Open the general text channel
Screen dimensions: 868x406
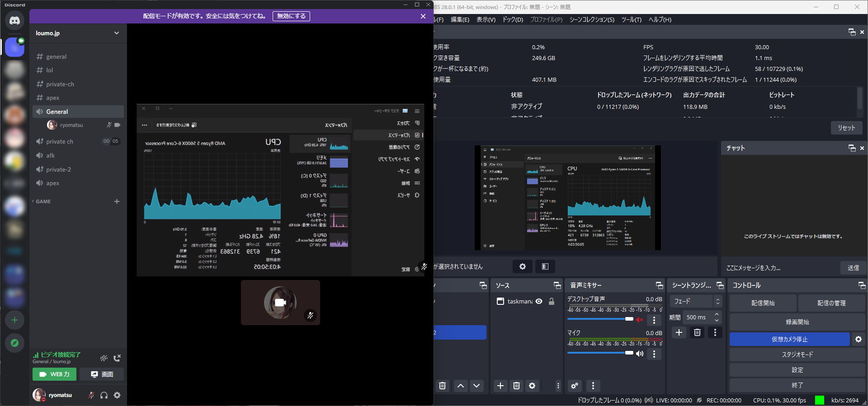tap(78, 56)
